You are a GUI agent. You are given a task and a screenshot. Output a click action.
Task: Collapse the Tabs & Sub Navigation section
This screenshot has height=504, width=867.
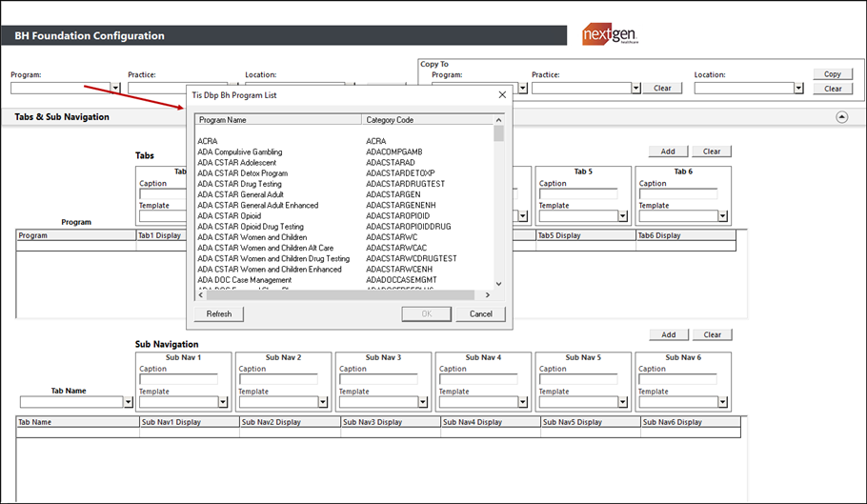pyautogui.click(x=841, y=117)
